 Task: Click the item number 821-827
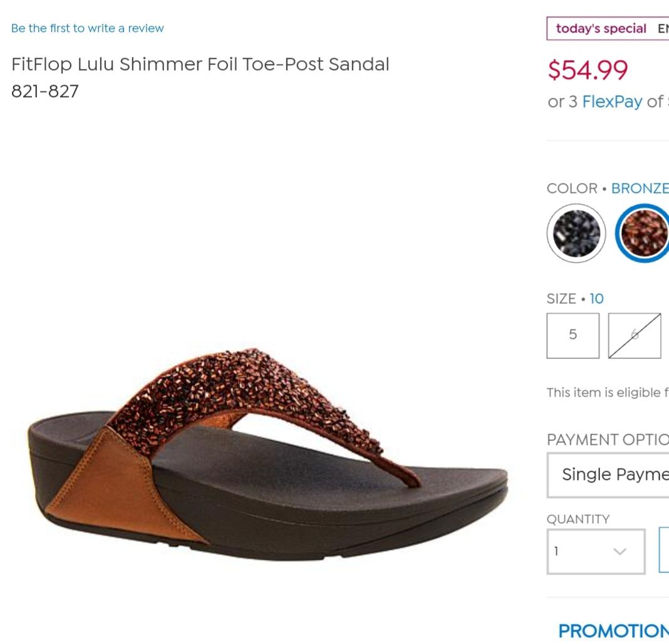(x=45, y=91)
